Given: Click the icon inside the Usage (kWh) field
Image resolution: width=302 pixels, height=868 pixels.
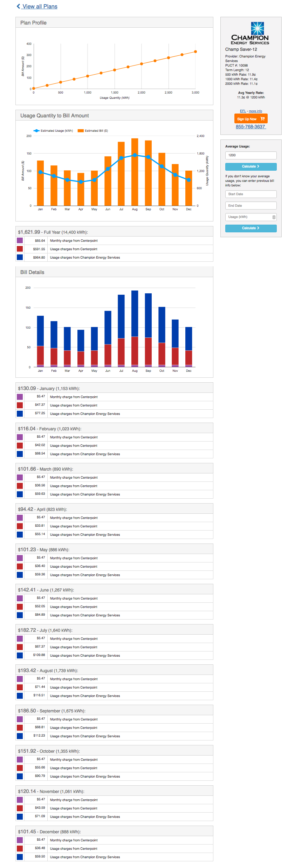Looking at the screenshot, I should (x=274, y=217).
